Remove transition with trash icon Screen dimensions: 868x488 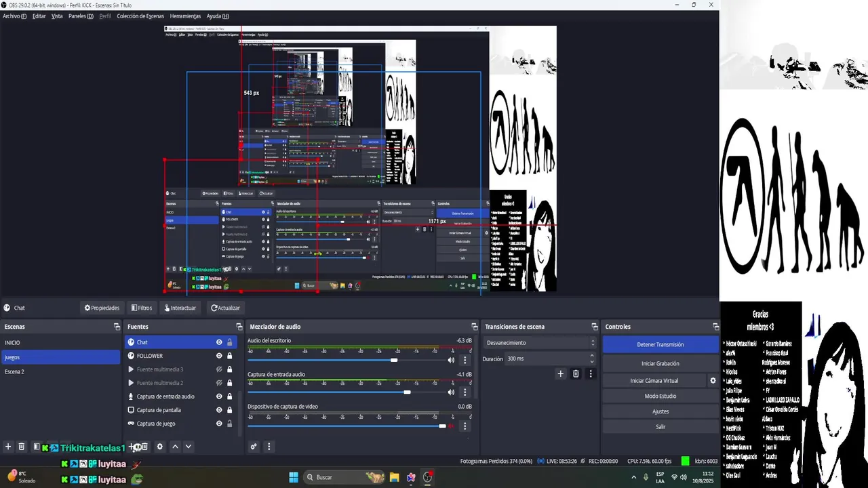pyautogui.click(x=576, y=373)
